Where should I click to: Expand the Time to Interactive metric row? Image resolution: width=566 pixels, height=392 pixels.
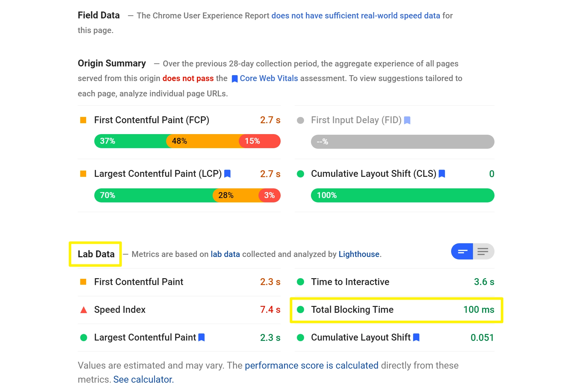[x=395, y=282]
